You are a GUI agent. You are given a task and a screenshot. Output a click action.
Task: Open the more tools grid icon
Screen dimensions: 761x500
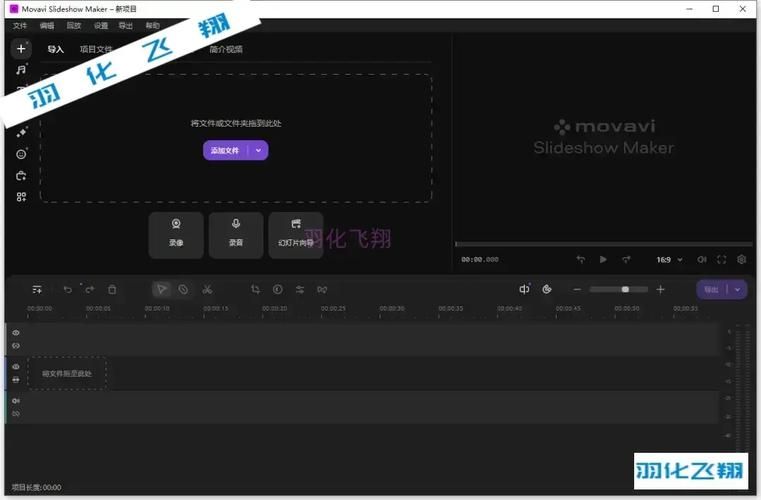point(21,197)
